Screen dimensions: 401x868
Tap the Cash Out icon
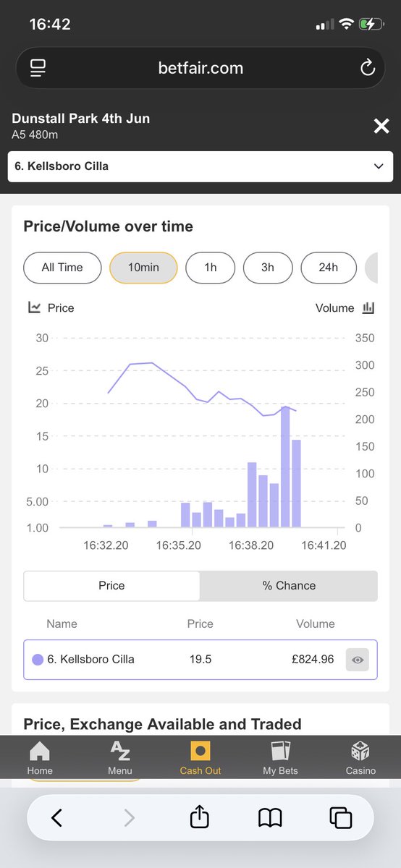200,750
